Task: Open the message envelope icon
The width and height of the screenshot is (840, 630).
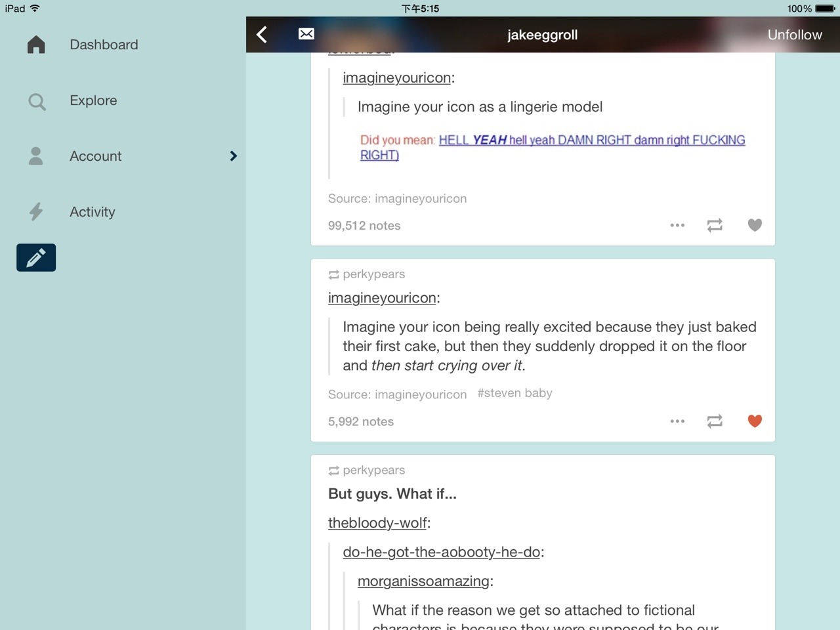Action: [x=306, y=34]
